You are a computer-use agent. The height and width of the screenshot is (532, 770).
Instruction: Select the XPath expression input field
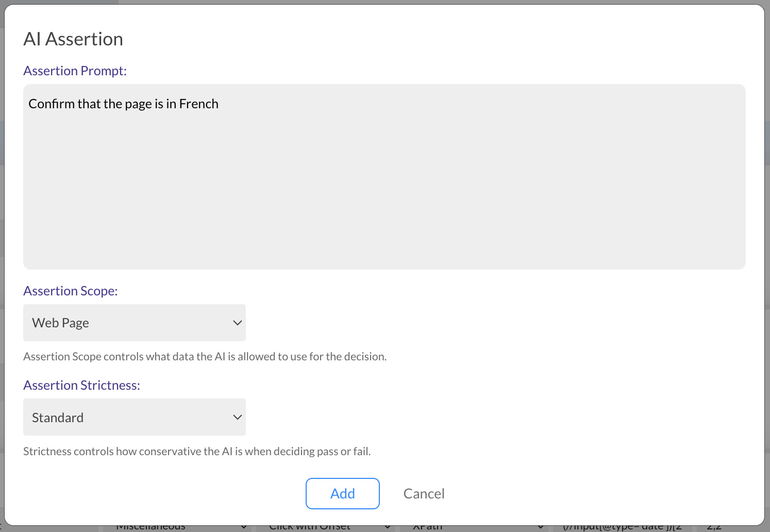click(624, 527)
